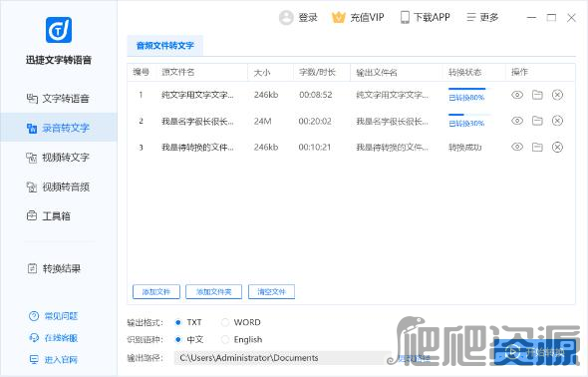Click the 大小 column header
The height and width of the screenshot is (377, 588).
coord(262,73)
